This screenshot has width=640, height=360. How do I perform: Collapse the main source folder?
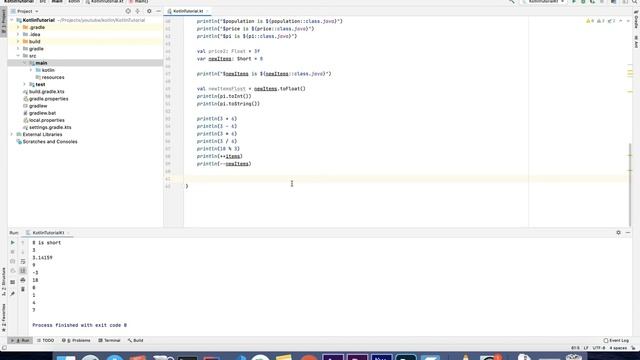click(x=24, y=63)
